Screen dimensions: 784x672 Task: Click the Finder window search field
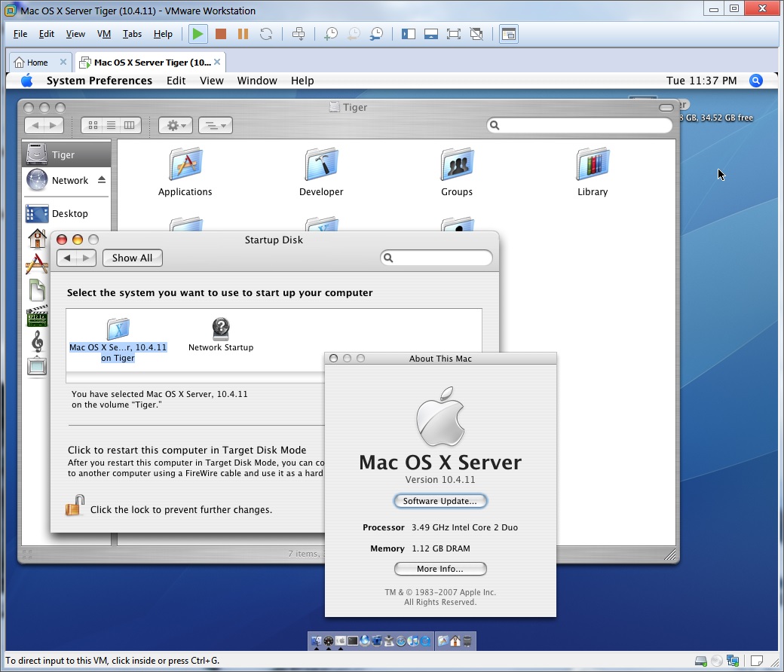[580, 125]
